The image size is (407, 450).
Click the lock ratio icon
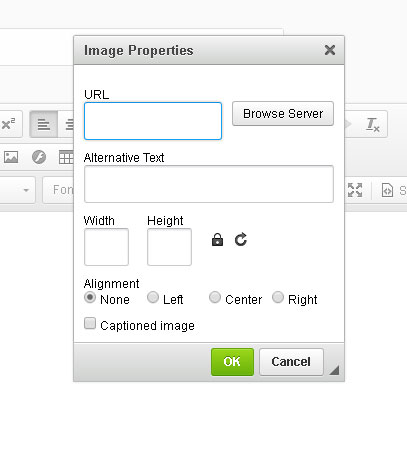[x=217, y=239]
